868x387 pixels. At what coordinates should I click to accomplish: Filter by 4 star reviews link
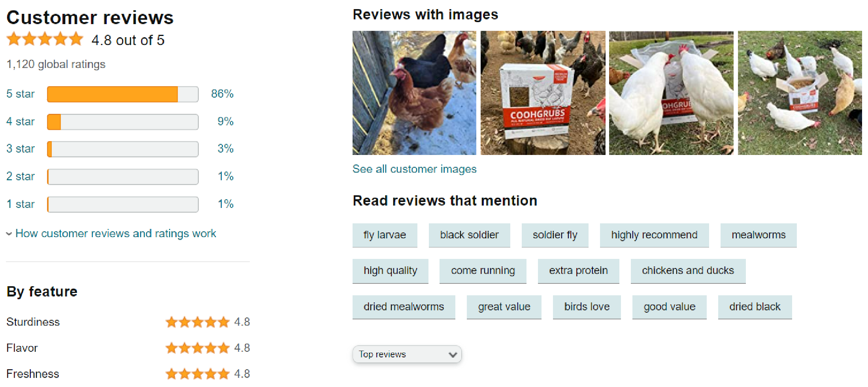click(21, 121)
